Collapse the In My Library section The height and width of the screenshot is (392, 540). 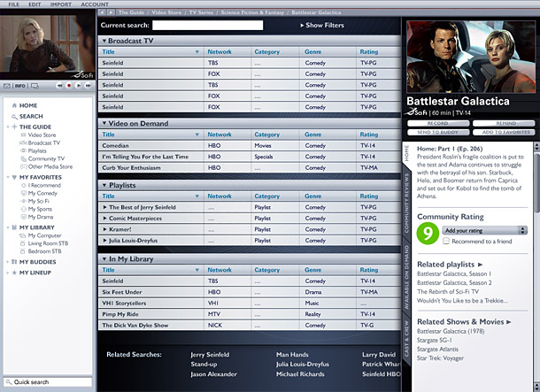104,258
